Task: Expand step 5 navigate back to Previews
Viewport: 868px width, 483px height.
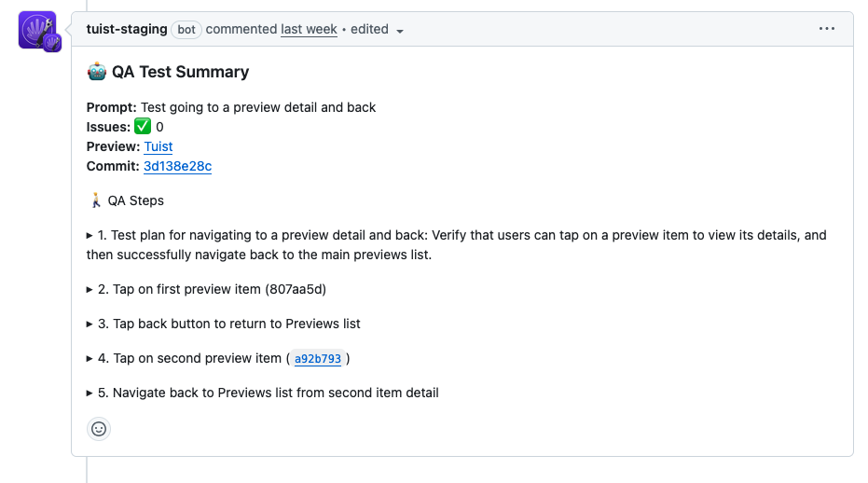Action: [x=90, y=393]
